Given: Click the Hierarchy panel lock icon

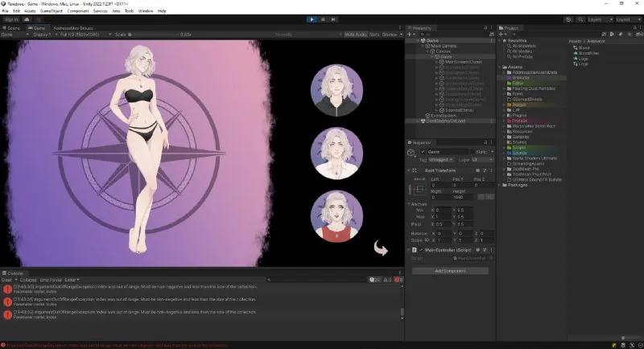Looking at the screenshot, I should 485,28.
